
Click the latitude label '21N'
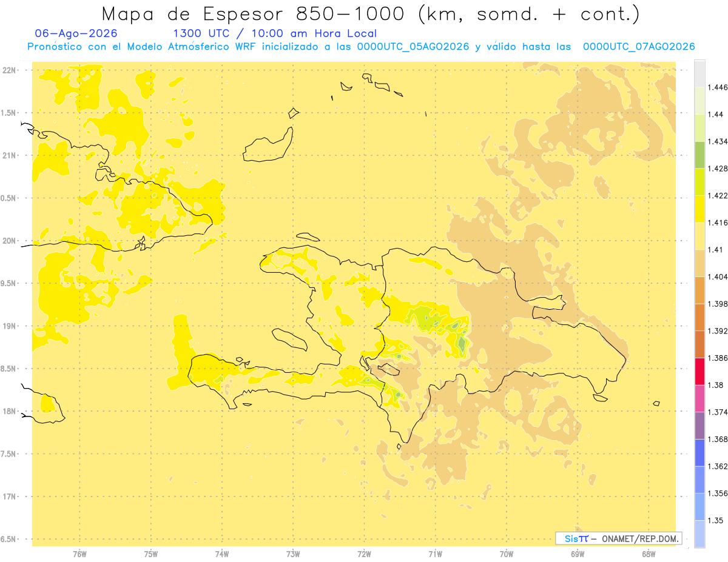point(8,155)
